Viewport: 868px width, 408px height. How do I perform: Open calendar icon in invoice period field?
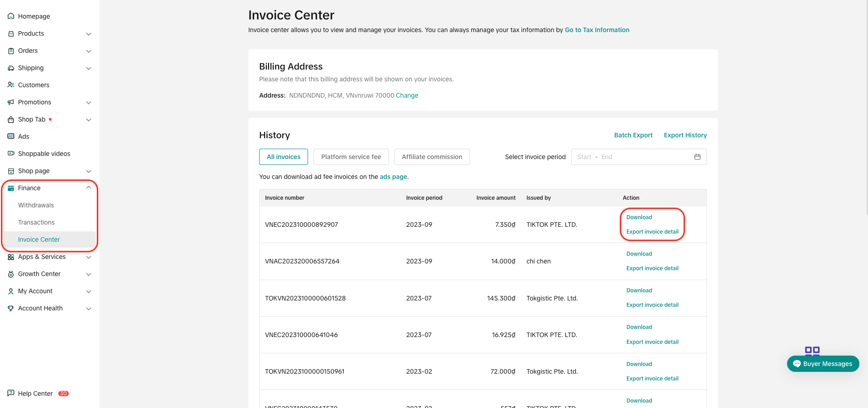pyautogui.click(x=697, y=157)
